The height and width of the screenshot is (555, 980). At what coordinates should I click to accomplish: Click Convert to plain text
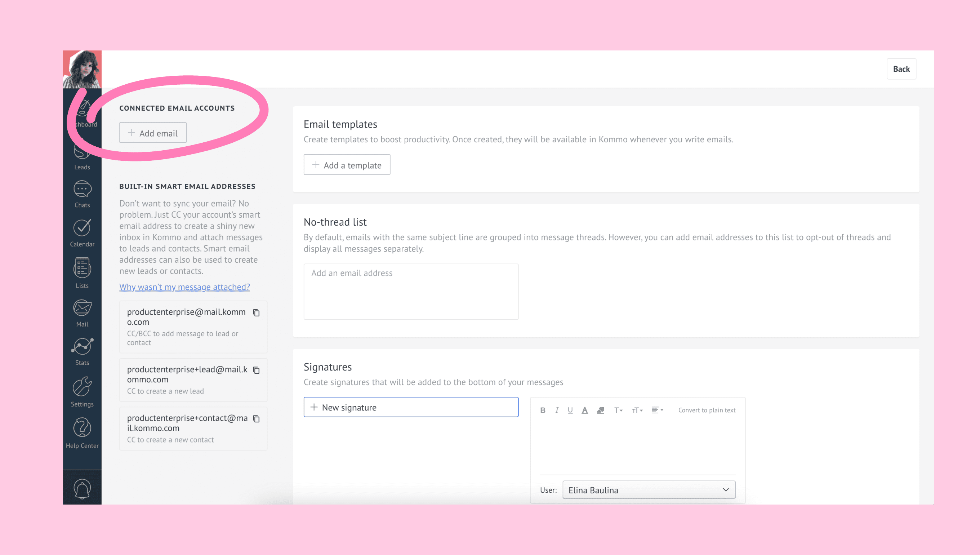(707, 410)
